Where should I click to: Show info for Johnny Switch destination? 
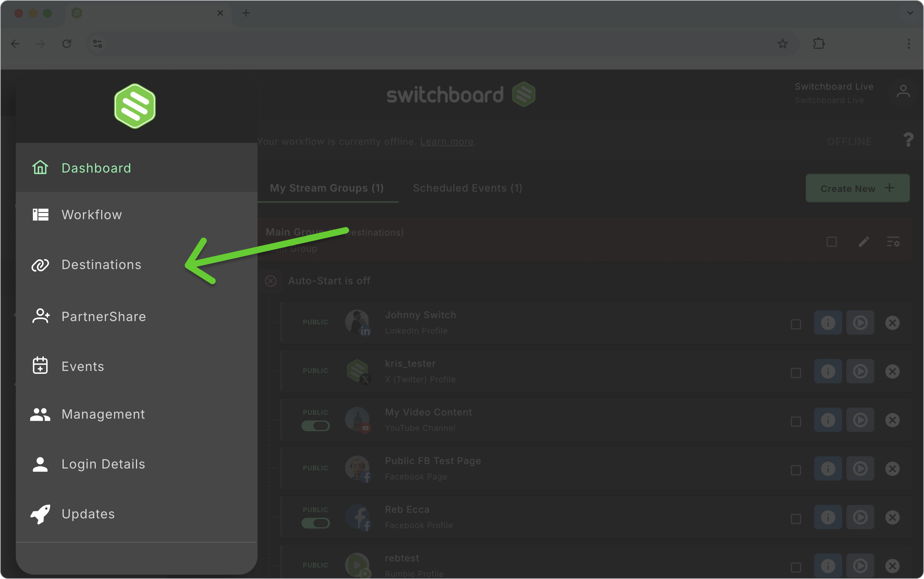click(828, 323)
